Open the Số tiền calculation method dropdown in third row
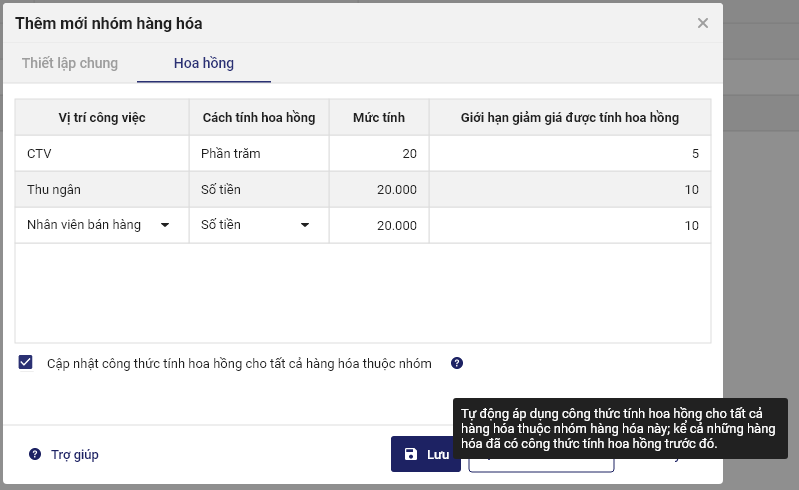799x490 pixels. pos(304,225)
